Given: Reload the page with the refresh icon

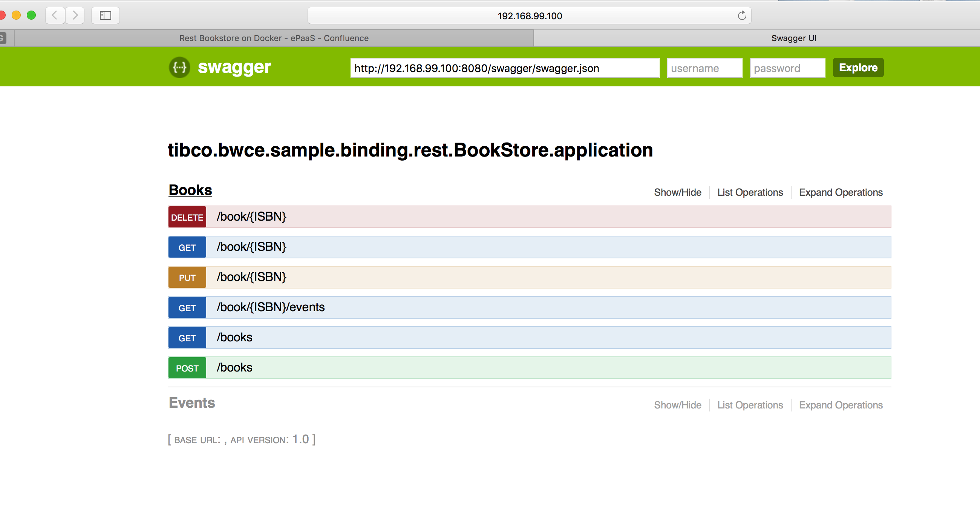Looking at the screenshot, I should (741, 15).
